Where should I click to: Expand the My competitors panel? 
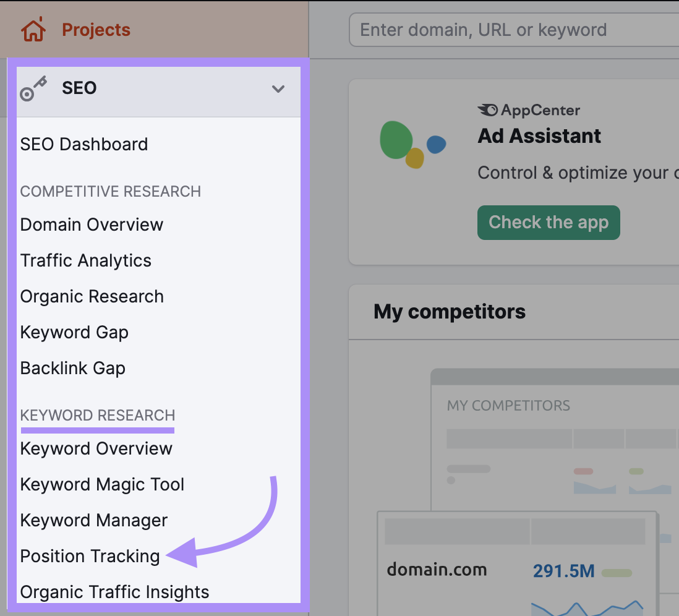pos(450,312)
